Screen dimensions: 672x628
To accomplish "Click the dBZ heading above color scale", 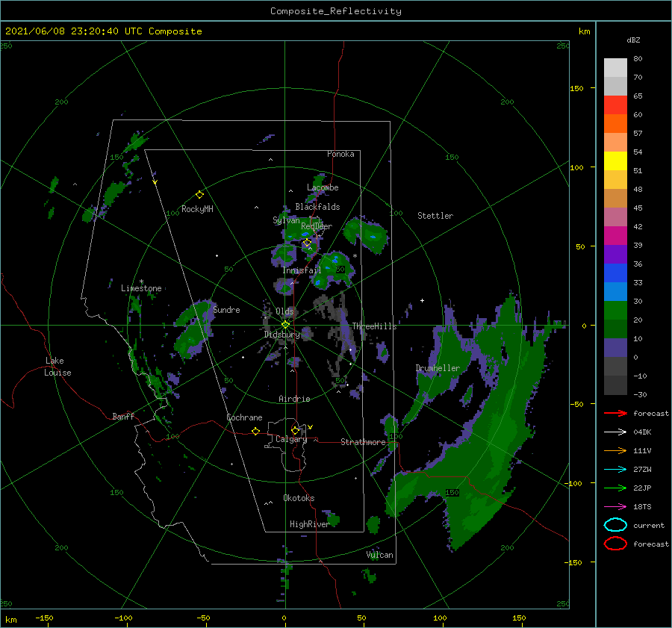I will [633, 40].
